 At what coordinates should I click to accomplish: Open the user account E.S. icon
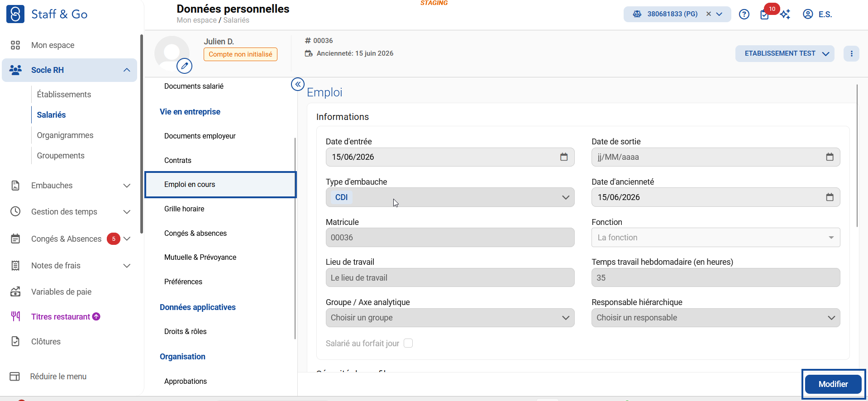pos(808,14)
